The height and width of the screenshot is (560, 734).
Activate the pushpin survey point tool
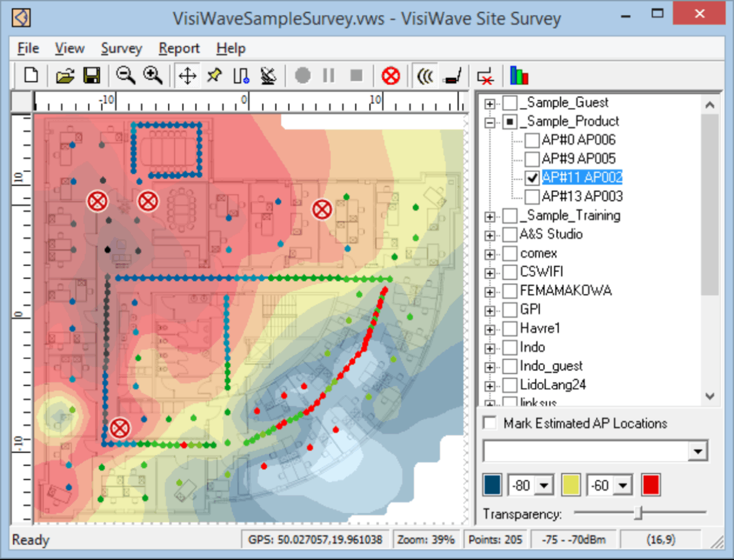214,76
